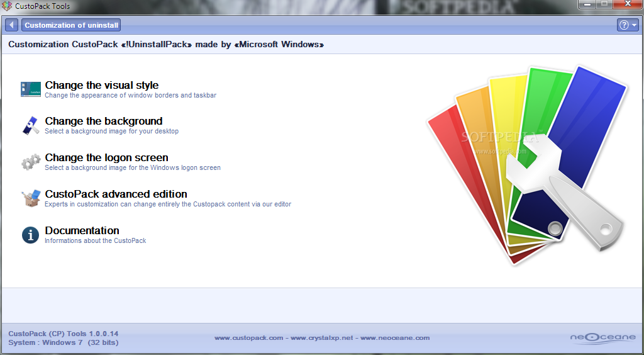
Task: Click the Documentation info icon
Action: (x=30, y=235)
